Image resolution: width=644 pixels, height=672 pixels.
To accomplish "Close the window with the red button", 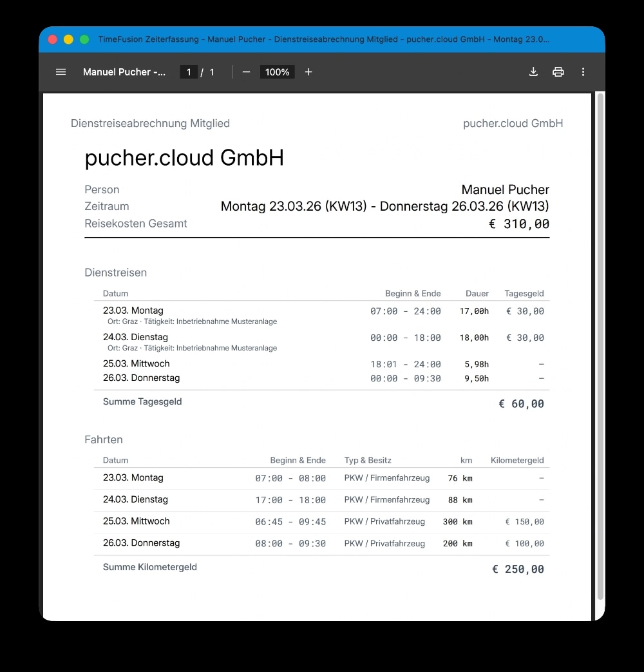I will point(53,39).
